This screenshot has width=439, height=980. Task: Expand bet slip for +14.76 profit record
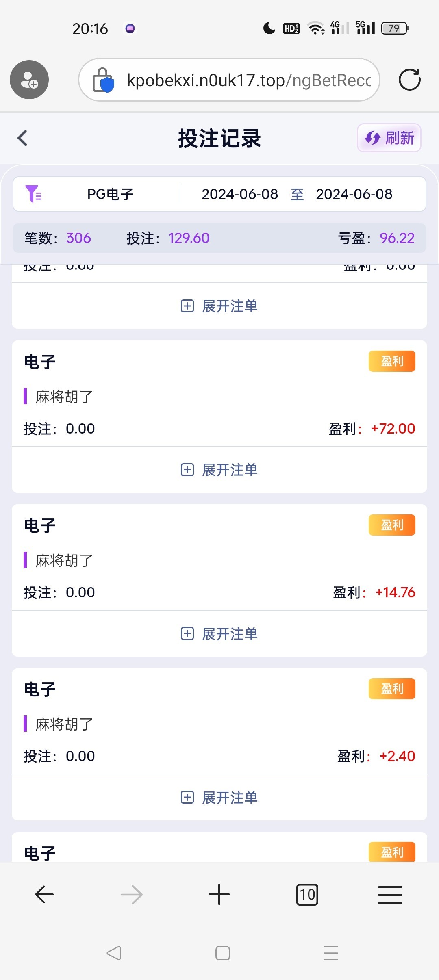pyautogui.click(x=219, y=634)
